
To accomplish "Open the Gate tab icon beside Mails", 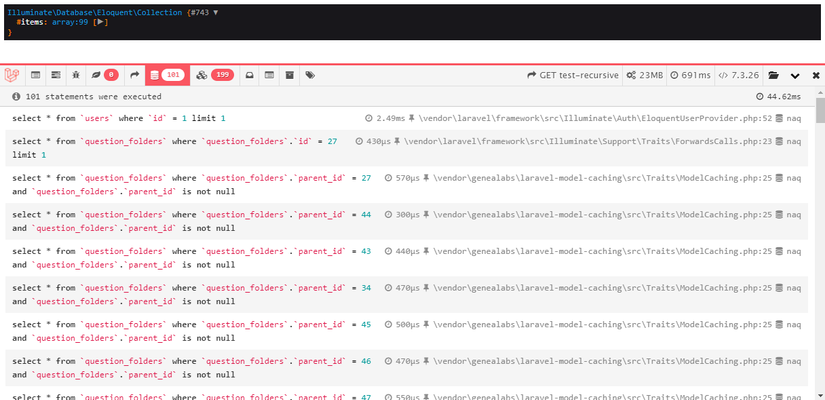I will (269, 75).
